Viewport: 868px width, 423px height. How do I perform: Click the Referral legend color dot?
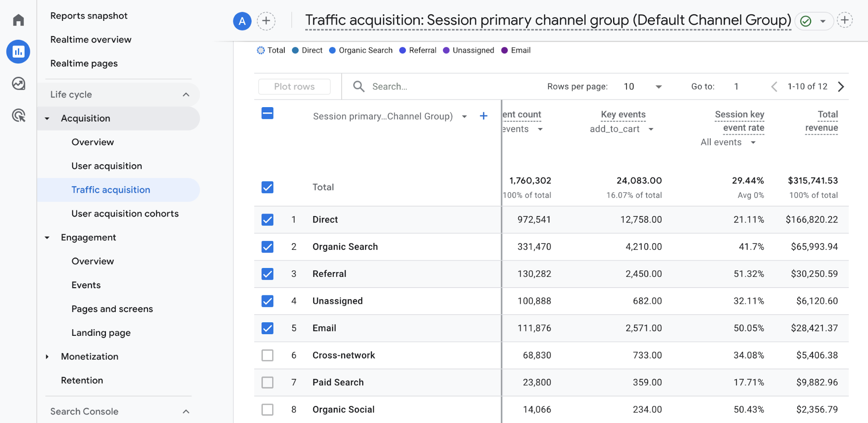(403, 50)
